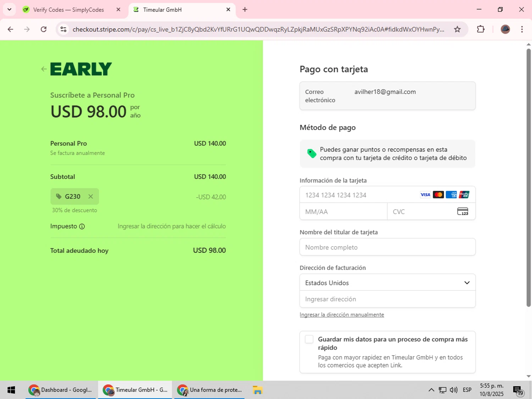Open the Extensions puzzle icon
532x399 pixels.
(481, 29)
